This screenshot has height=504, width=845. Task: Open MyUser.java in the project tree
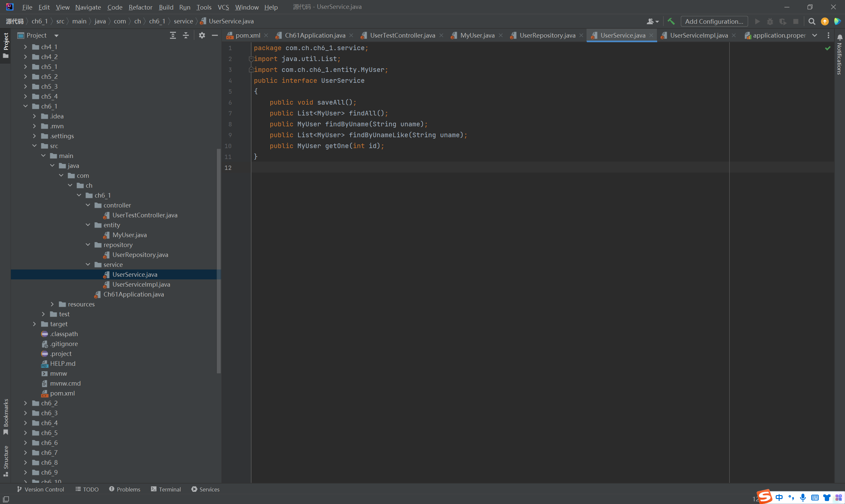(129, 235)
